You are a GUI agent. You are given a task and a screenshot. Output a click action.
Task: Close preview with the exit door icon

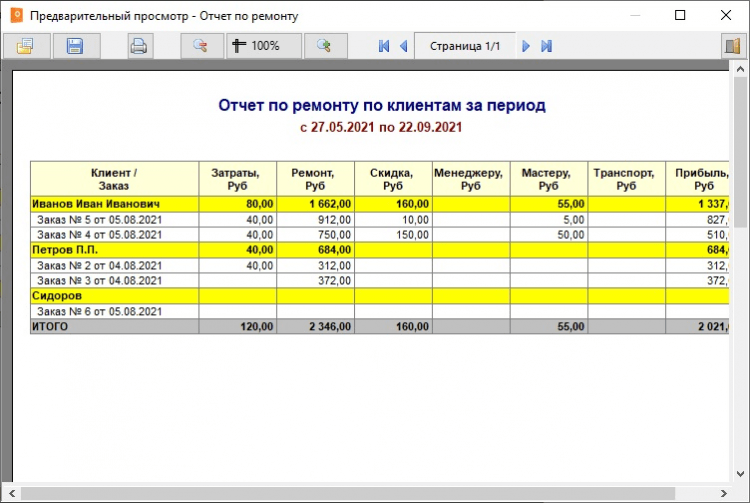pyautogui.click(x=733, y=46)
